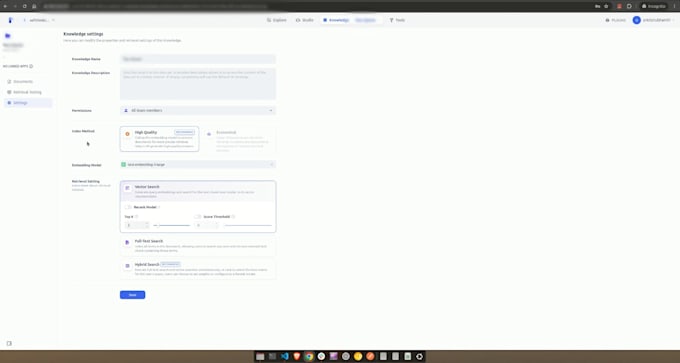Image resolution: width=680 pixels, height=363 pixels.
Task: Open the user account avatar menu
Action: (636, 20)
